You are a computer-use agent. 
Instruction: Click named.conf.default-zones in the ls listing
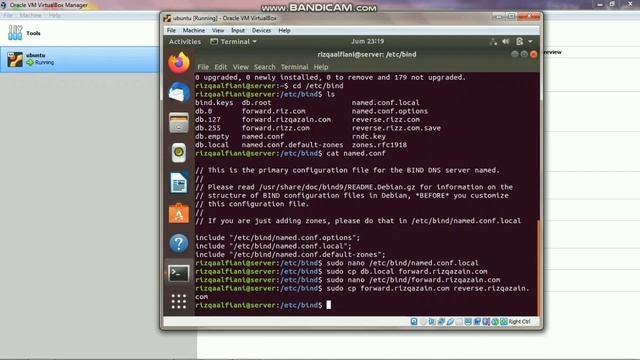pos(292,145)
